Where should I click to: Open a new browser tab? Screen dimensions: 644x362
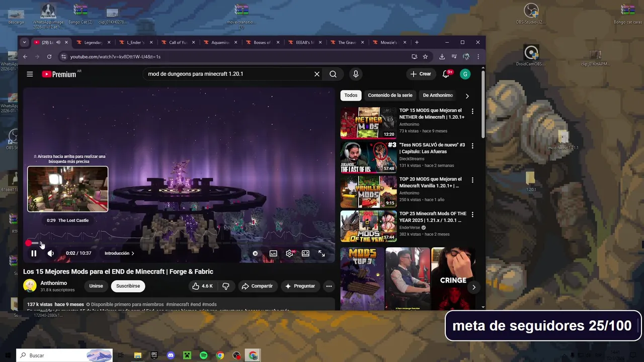click(x=417, y=42)
